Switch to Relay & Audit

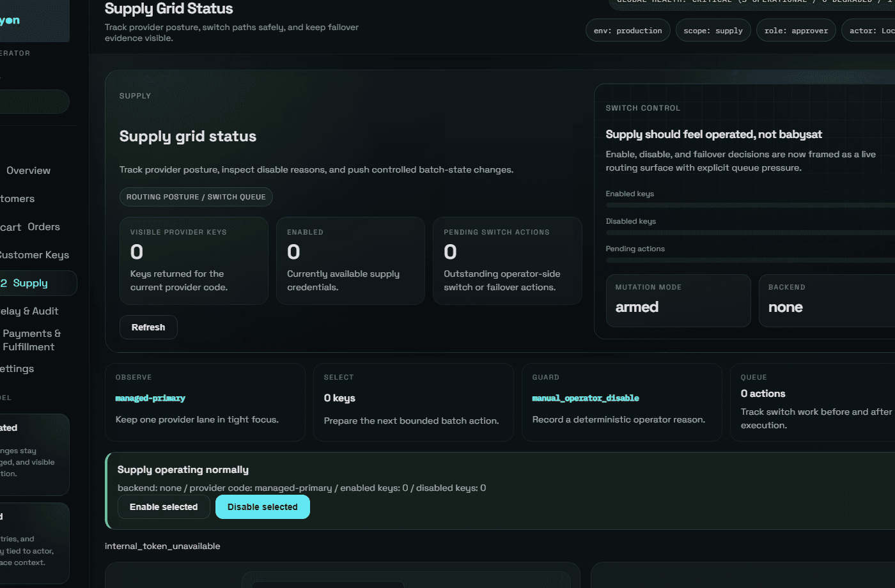point(26,311)
